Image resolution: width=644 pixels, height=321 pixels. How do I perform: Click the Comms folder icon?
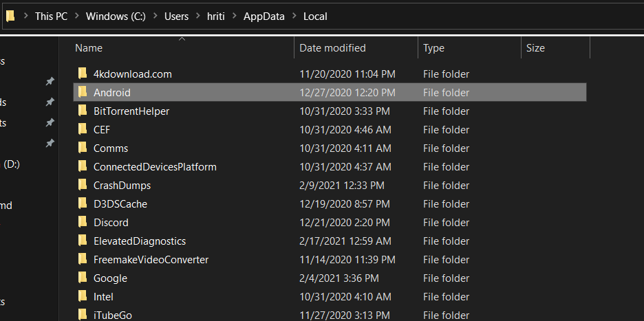pyautogui.click(x=83, y=148)
